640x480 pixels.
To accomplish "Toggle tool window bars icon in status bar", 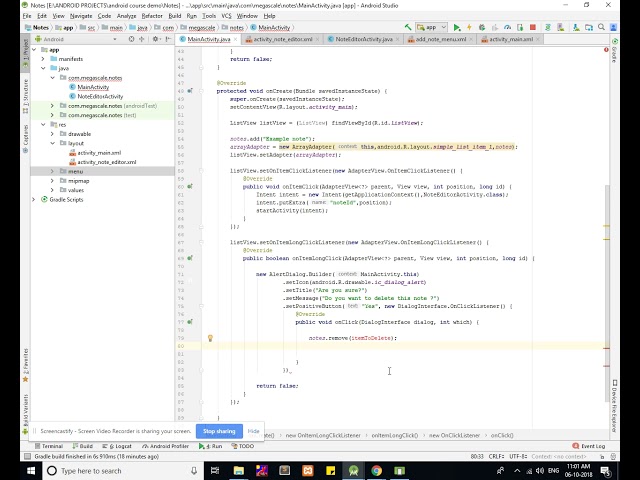I will point(27,456).
